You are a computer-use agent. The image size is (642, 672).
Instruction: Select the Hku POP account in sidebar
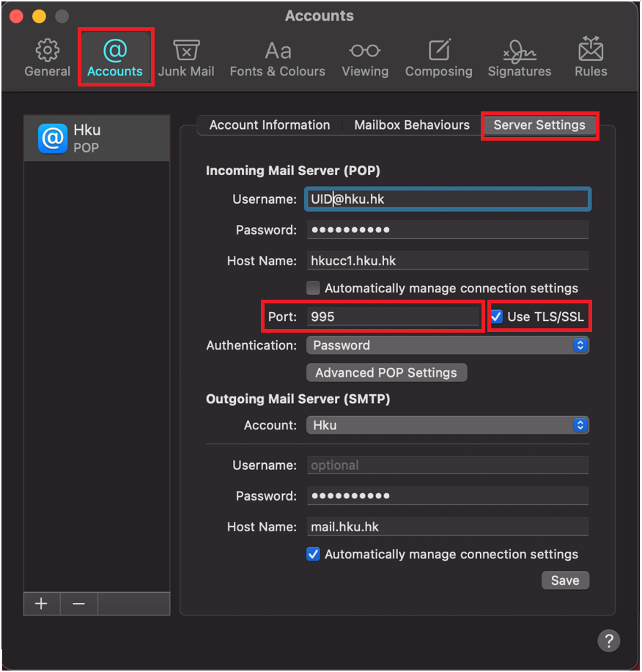click(x=97, y=138)
